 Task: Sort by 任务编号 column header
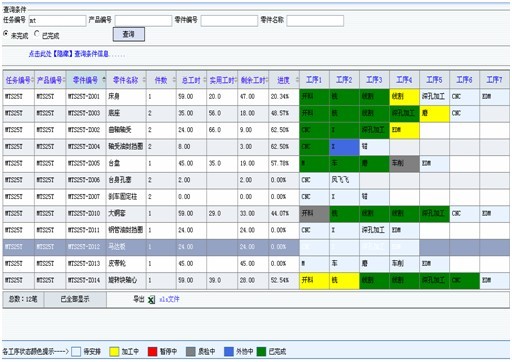[19, 80]
